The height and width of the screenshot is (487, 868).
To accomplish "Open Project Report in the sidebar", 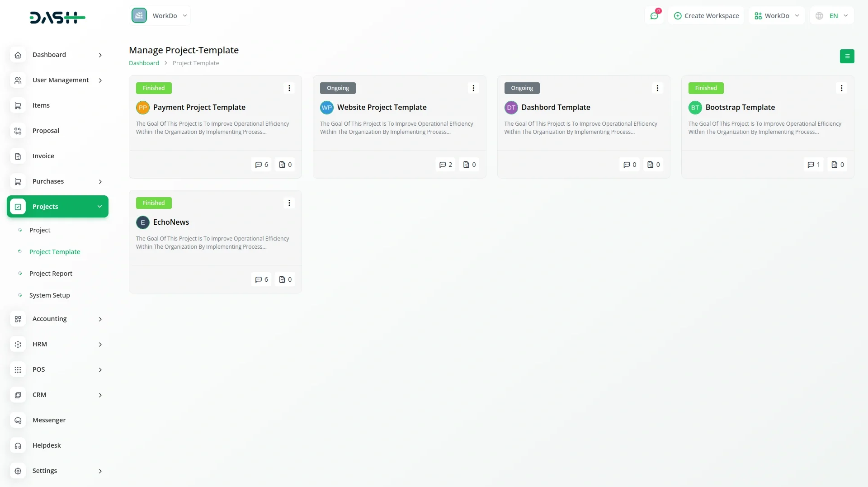I will click(51, 274).
